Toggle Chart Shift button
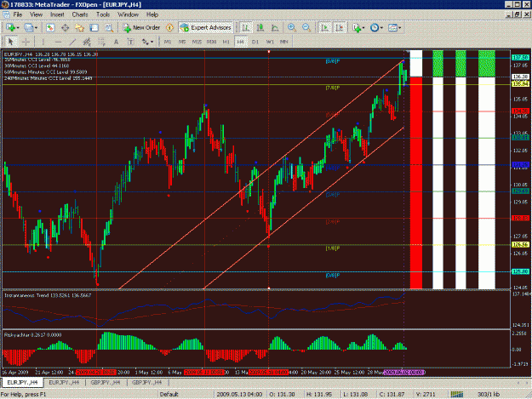 (x=340, y=28)
